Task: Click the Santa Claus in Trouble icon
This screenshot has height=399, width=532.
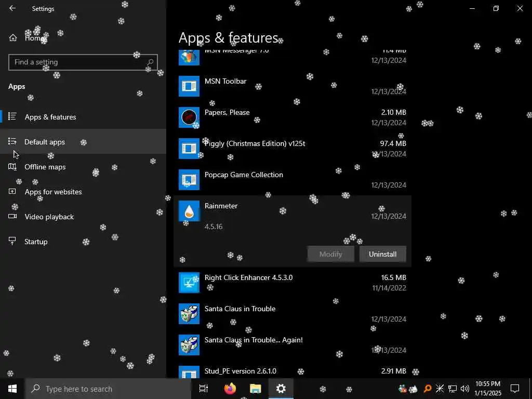Action: click(189, 314)
